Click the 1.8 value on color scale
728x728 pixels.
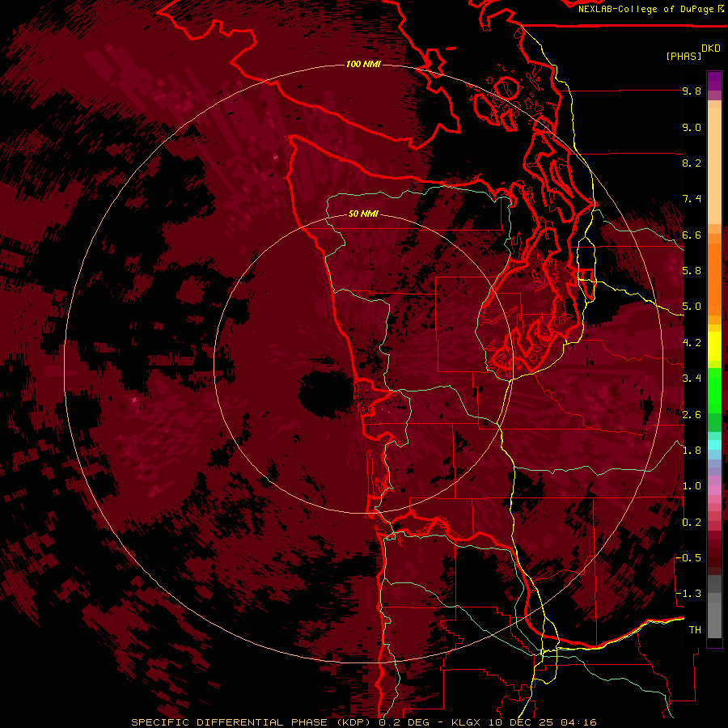tap(692, 451)
